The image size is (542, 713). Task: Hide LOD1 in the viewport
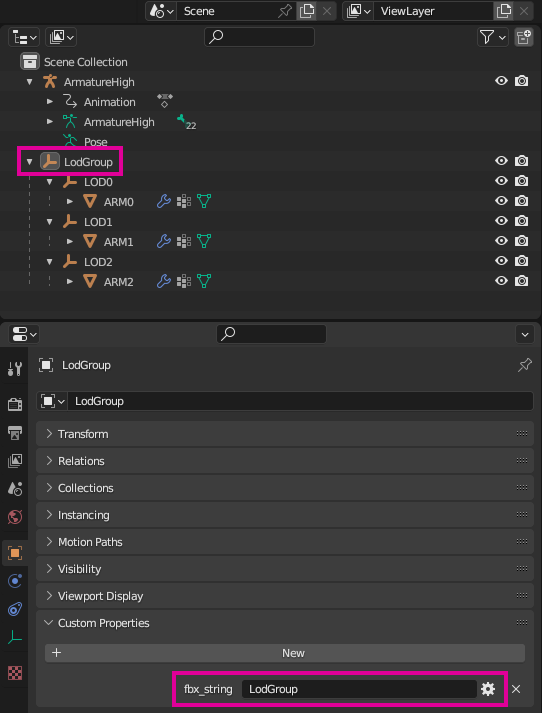(x=501, y=221)
